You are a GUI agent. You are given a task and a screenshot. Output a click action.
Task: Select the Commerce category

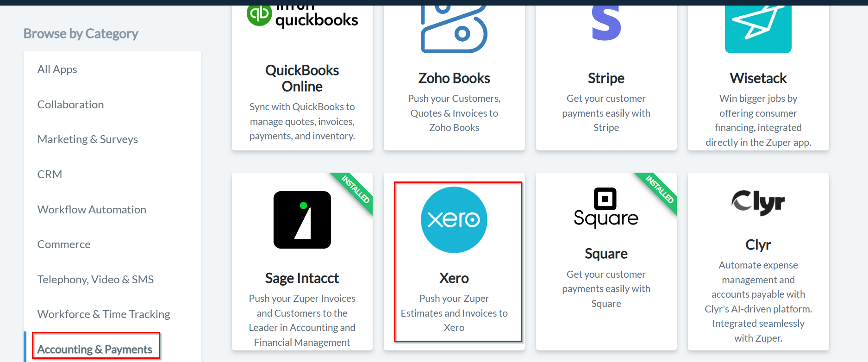pos(64,244)
